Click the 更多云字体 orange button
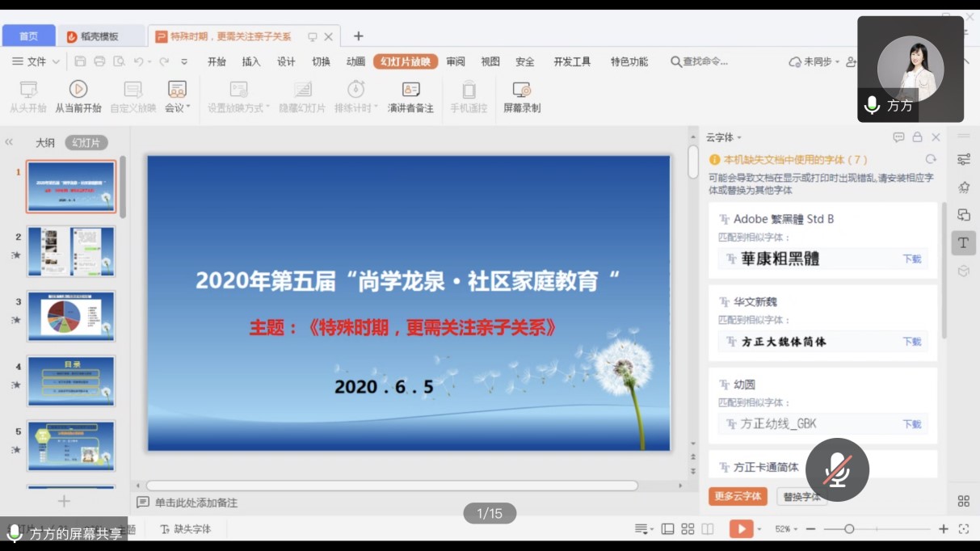Viewport: 980px width, 551px height. 738,496
